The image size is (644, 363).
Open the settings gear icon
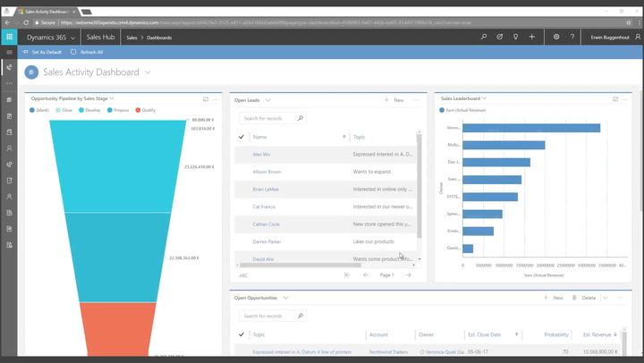[556, 37]
